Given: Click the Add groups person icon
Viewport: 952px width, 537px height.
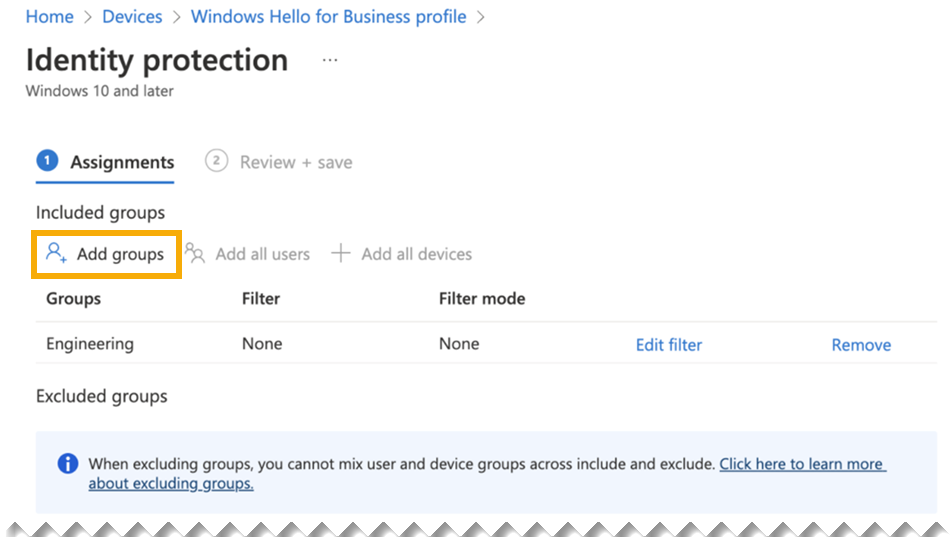Looking at the screenshot, I should pos(56,254).
